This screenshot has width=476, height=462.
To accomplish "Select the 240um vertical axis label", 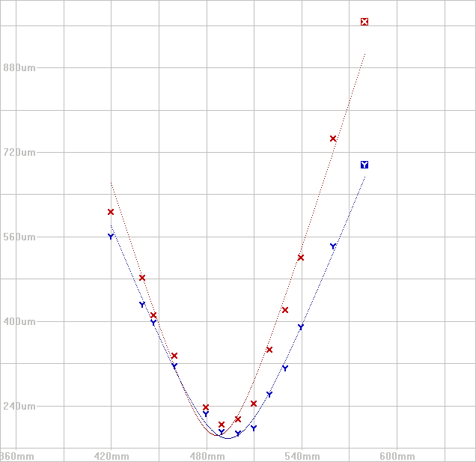I will click(x=19, y=406).
